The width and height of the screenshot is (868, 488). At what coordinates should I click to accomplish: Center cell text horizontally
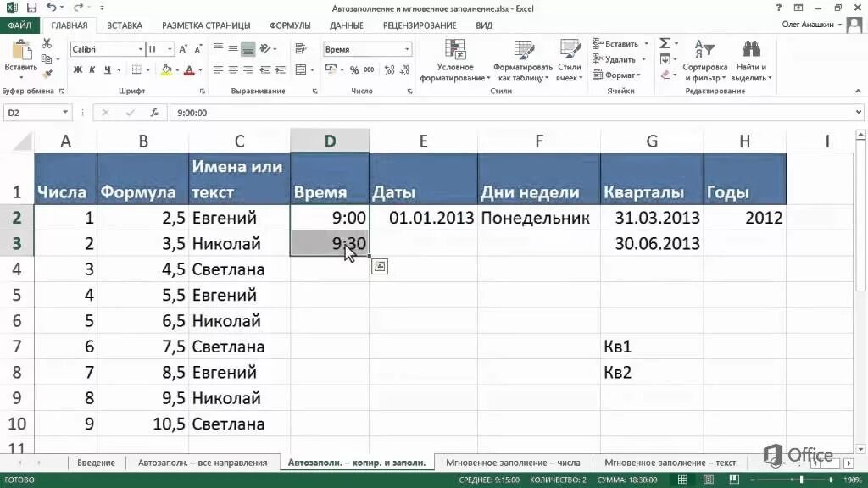click(x=233, y=69)
